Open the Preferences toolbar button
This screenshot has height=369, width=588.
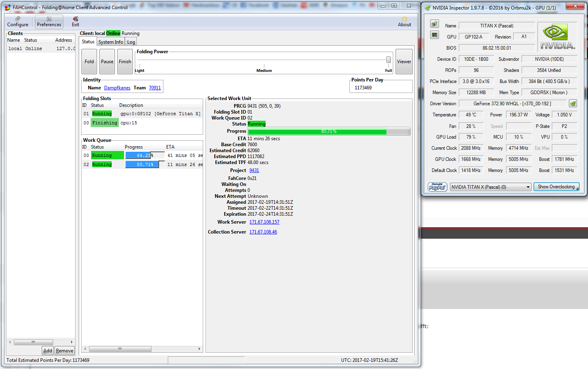tap(49, 22)
